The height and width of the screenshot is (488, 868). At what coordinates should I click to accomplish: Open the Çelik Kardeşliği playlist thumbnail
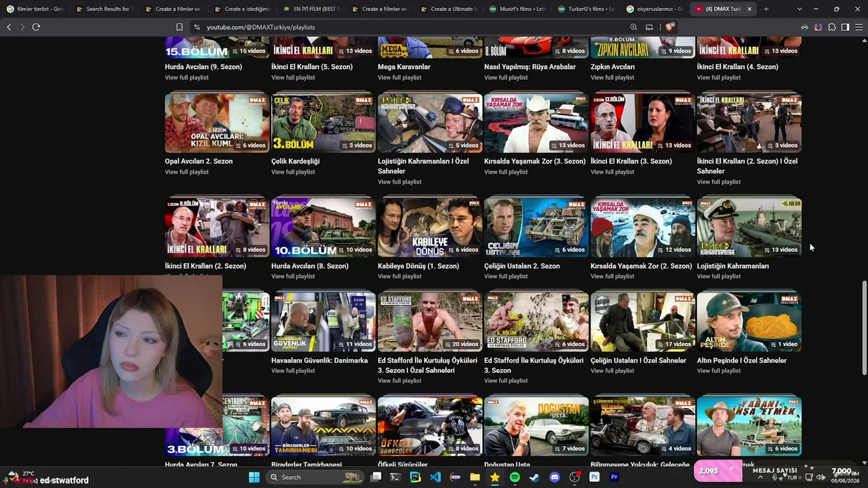pyautogui.click(x=323, y=123)
